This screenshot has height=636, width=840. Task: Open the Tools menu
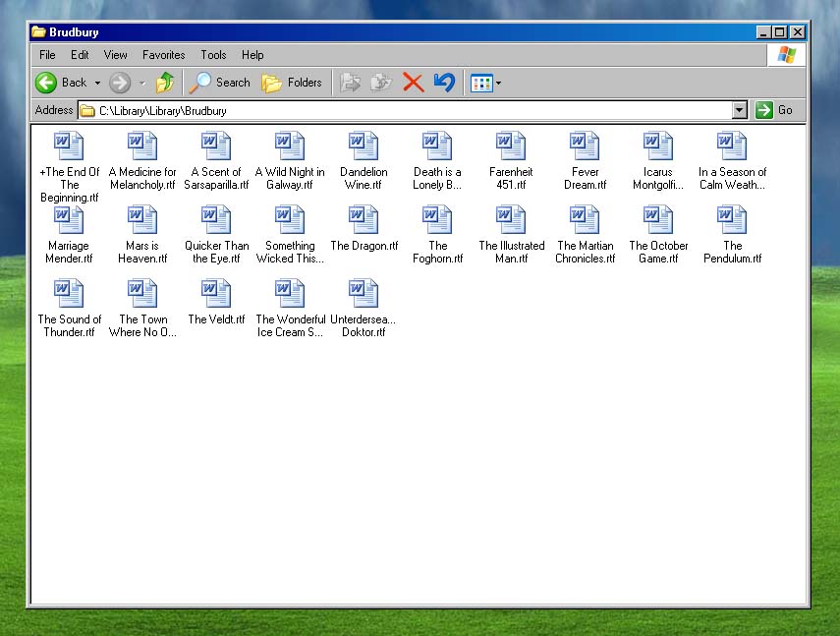pos(213,55)
